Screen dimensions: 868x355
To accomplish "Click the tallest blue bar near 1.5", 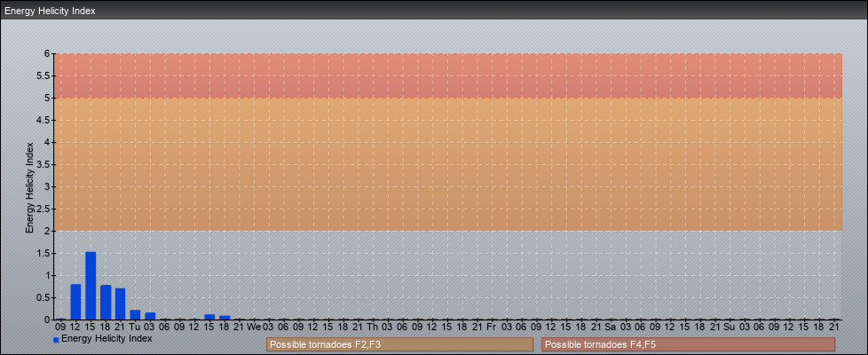I will [91, 286].
